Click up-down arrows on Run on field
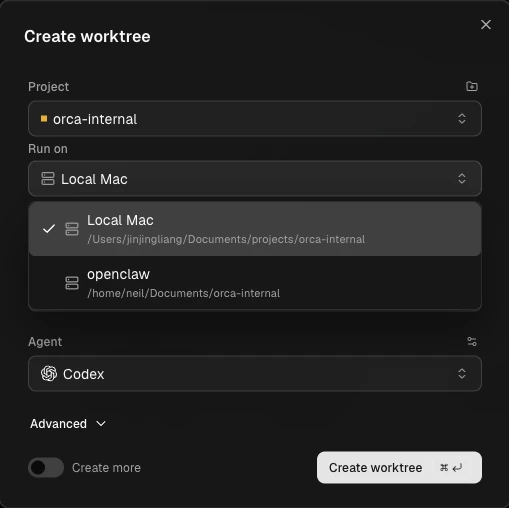509x508 pixels. (462, 178)
